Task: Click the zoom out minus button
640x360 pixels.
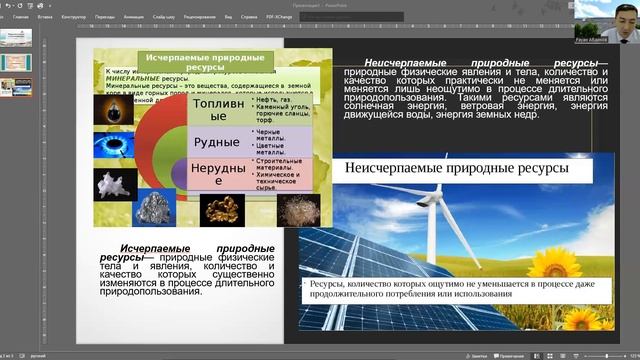Action: click(x=586, y=356)
